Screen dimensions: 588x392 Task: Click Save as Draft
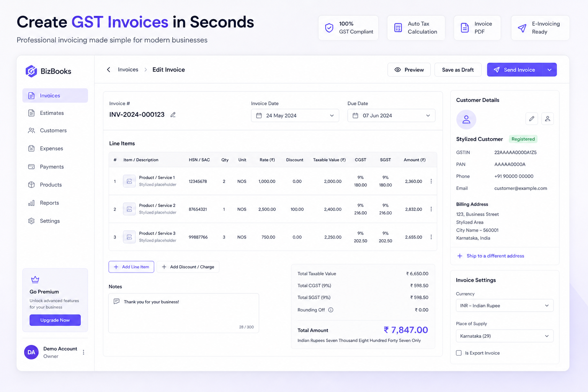pyautogui.click(x=458, y=70)
